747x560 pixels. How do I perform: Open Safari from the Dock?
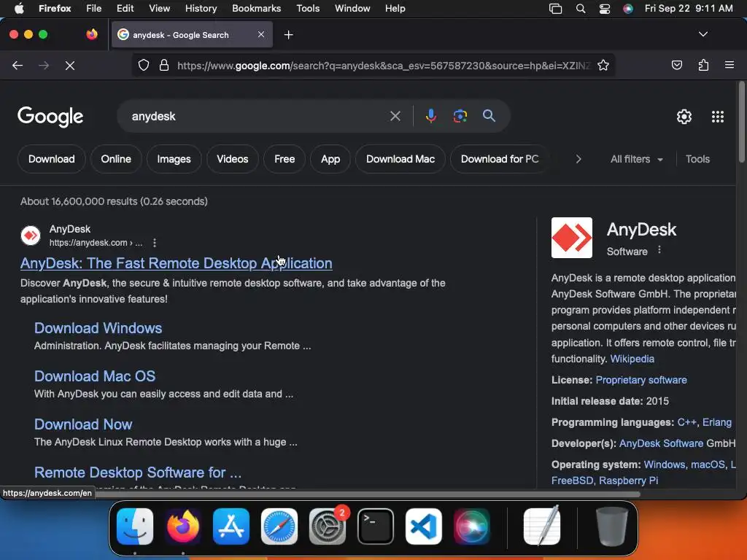point(279,526)
